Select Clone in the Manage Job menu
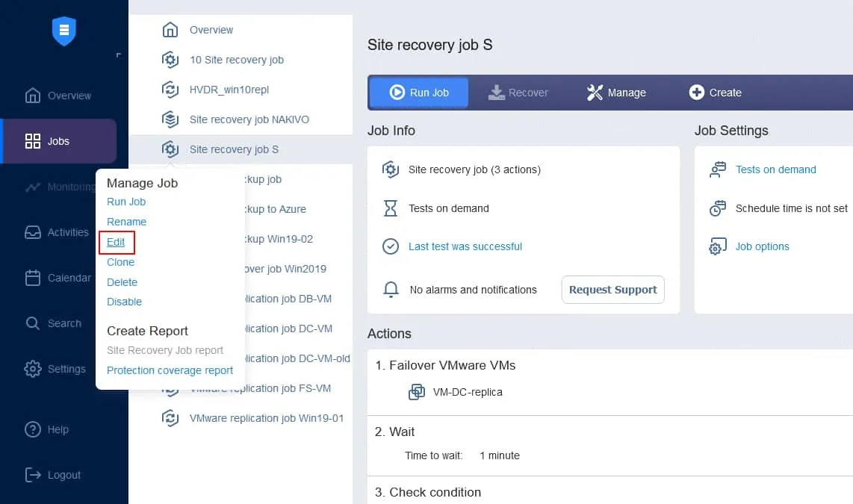The width and height of the screenshot is (853, 504). (120, 262)
